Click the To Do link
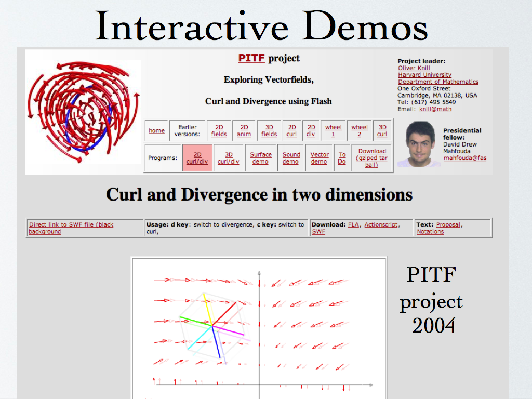The width and height of the screenshot is (532, 399). click(342, 158)
